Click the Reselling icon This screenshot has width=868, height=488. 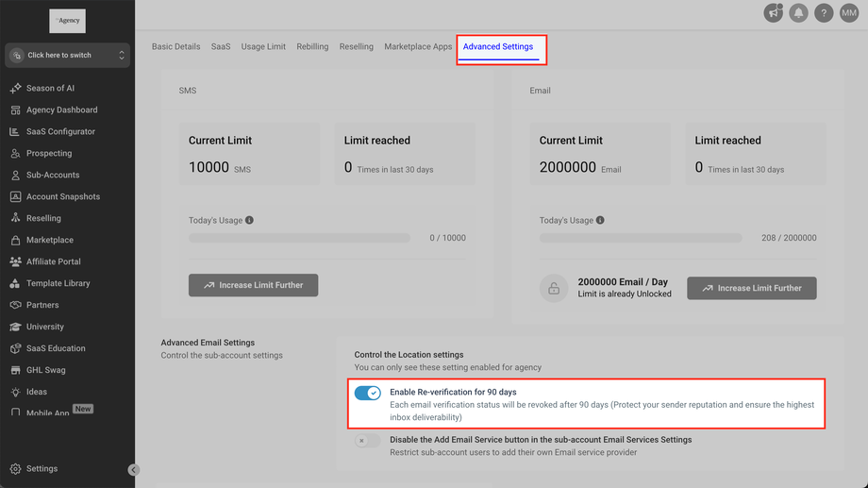pos(15,218)
